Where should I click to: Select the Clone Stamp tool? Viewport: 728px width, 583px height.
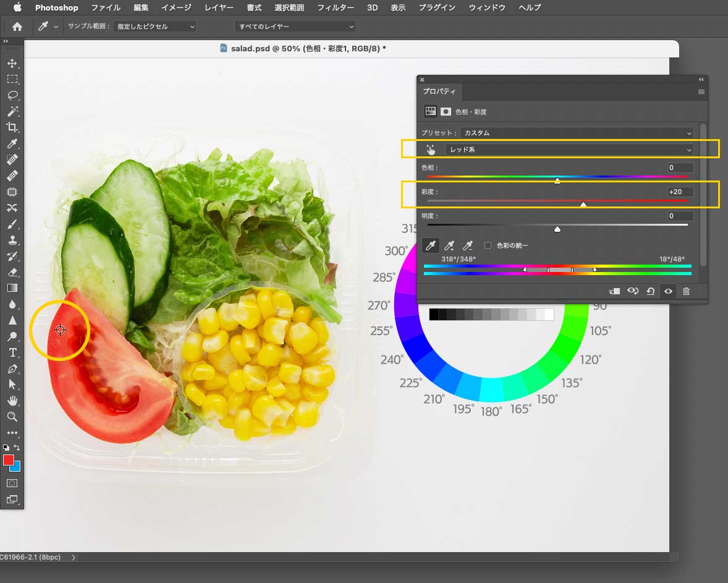(x=12, y=240)
